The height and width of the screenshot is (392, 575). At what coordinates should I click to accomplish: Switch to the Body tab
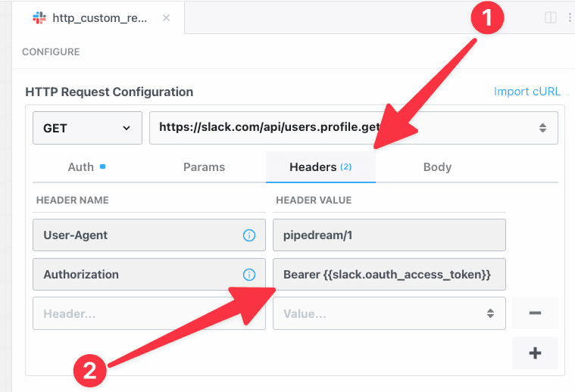click(437, 167)
